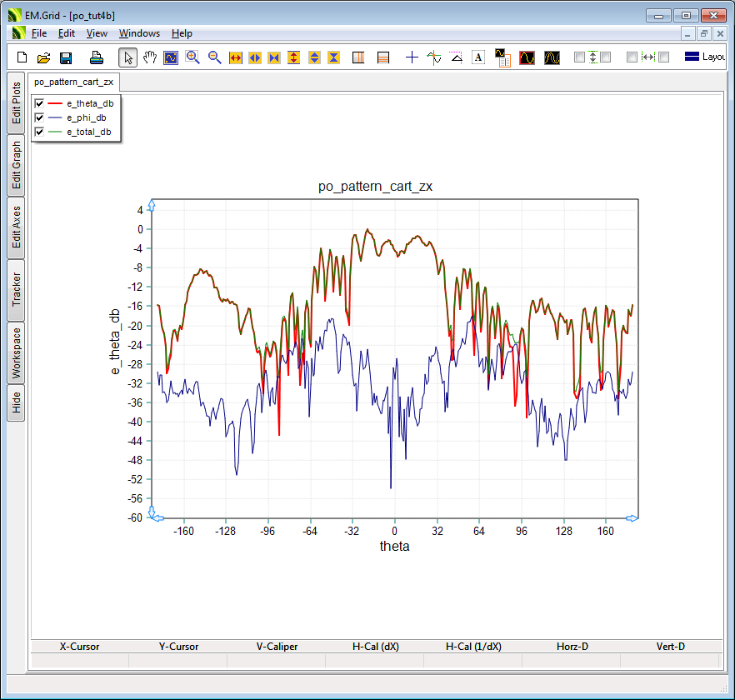Click the top y-axis range arrow handle

click(151, 204)
